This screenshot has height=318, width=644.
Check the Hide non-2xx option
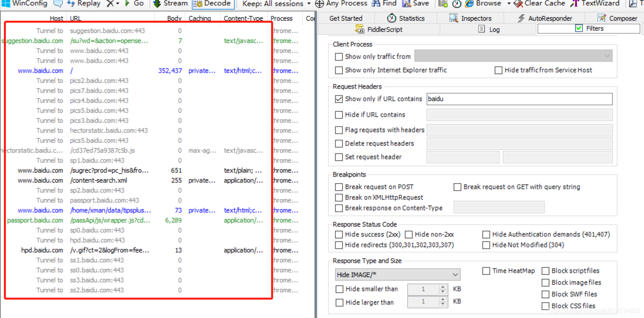409,235
